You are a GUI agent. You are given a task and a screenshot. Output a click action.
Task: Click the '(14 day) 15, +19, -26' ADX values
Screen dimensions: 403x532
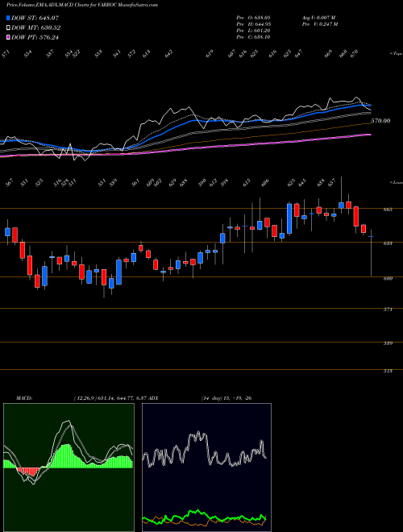[226, 398]
